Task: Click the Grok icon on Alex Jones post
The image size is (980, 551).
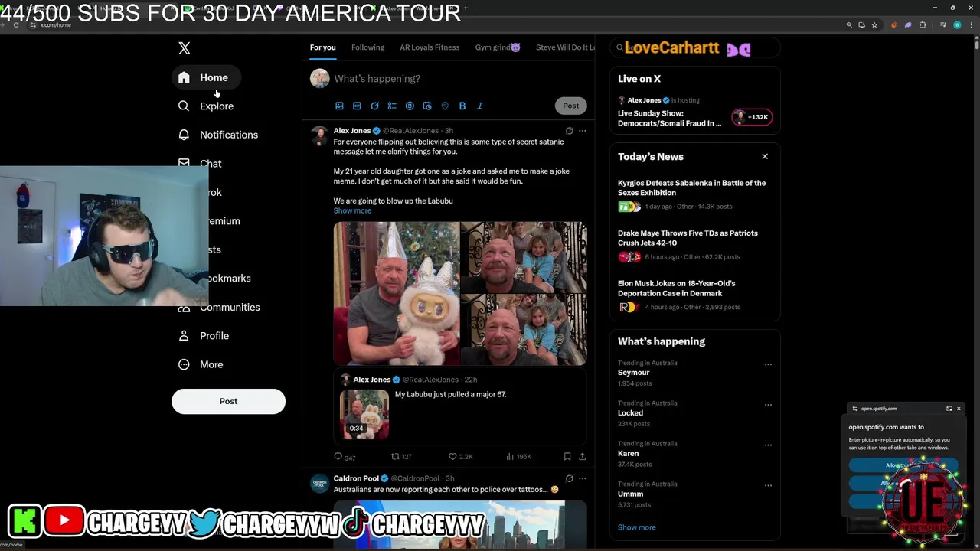Action: point(569,131)
